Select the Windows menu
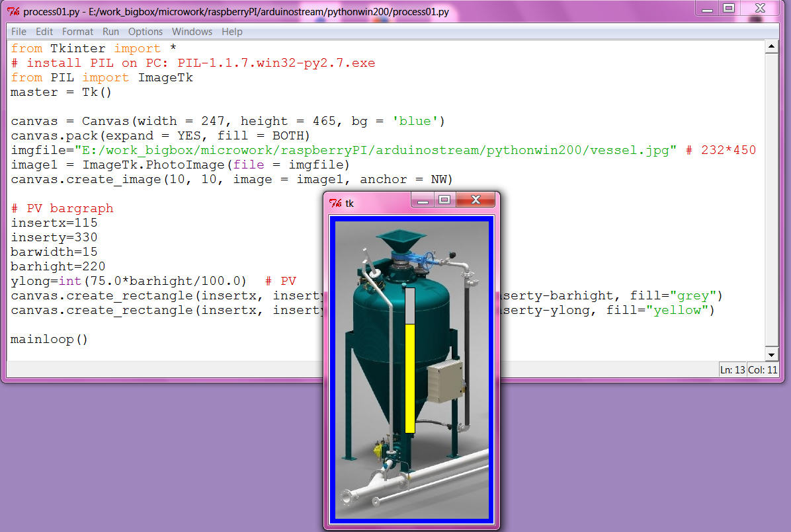791x532 pixels. [192, 32]
